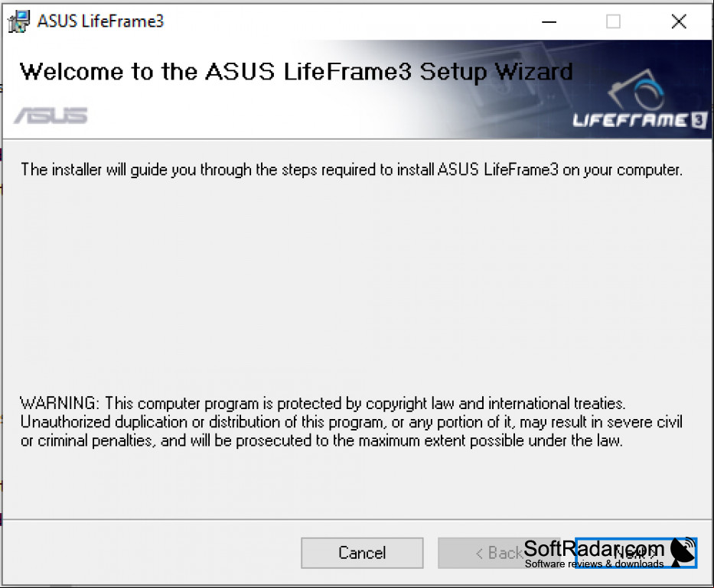Click the "3" badge in the LifeFrame logo

click(x=699, y=120)
